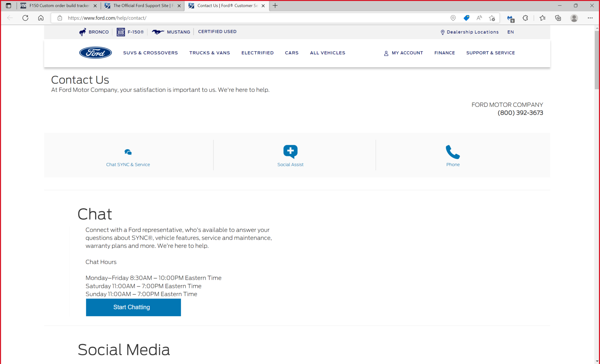The image size is (600, 364).
Task: Add this page to favorites
Action: pos(492,18)
